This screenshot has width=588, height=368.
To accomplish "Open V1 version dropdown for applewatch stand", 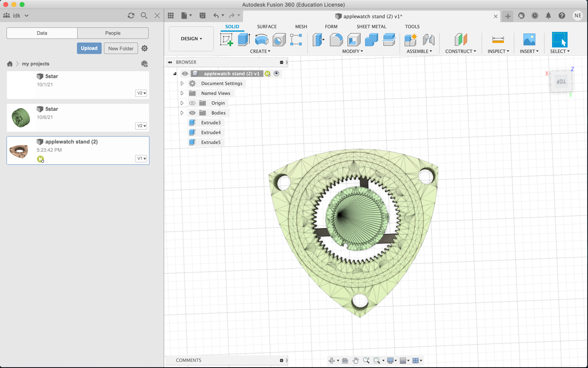I will [x=141, y=158].
